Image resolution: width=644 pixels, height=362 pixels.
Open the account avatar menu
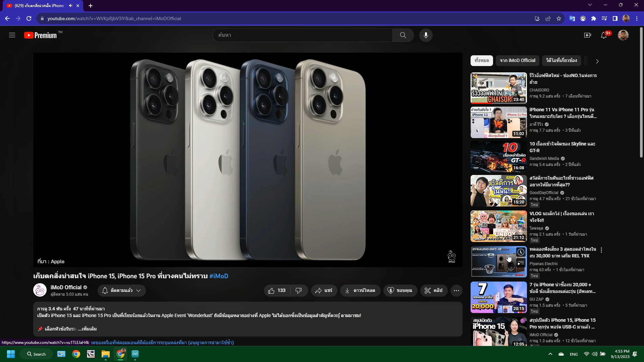click(623, 35)
